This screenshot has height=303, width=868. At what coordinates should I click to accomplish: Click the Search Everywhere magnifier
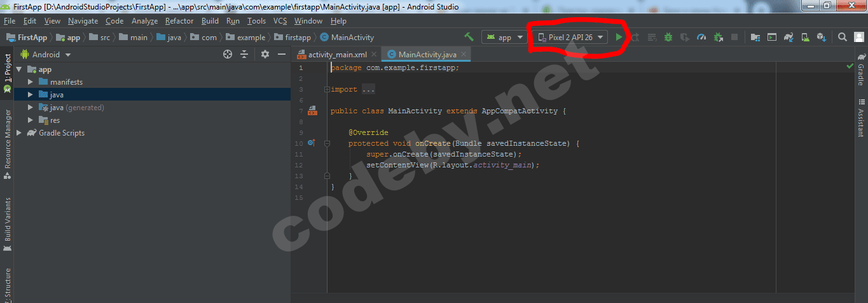[x=842, y=37]
